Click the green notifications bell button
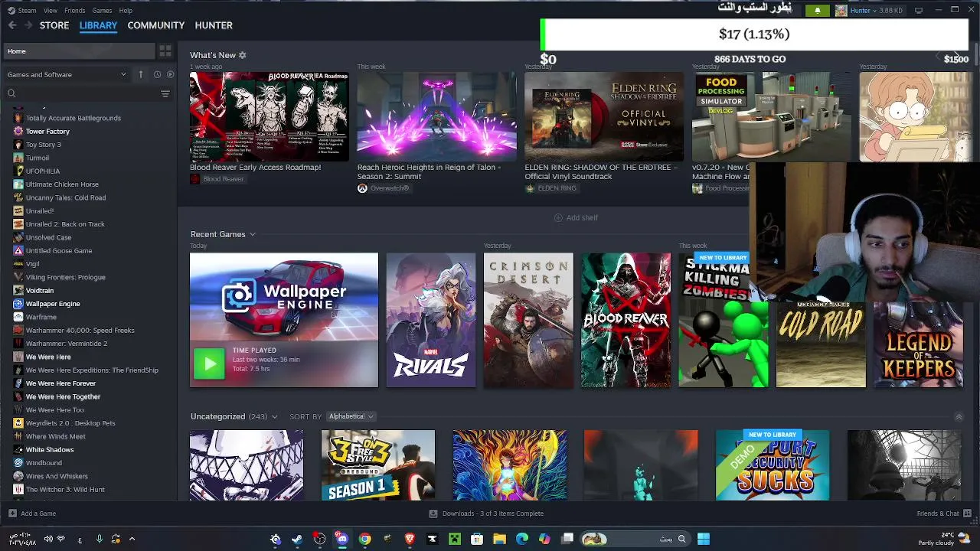The width and height of the screenshot is (980, 551). (817, 10)
